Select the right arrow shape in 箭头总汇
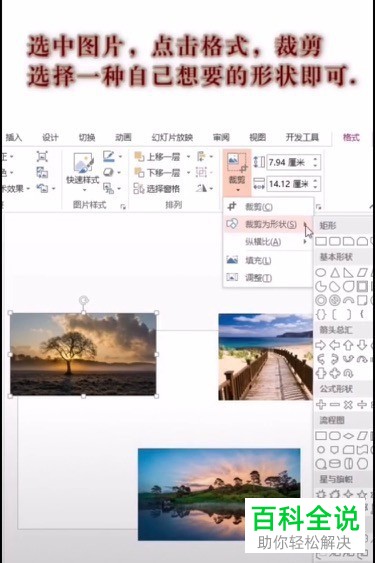Screen dimensions: 375x563 (x=321, y=345)
